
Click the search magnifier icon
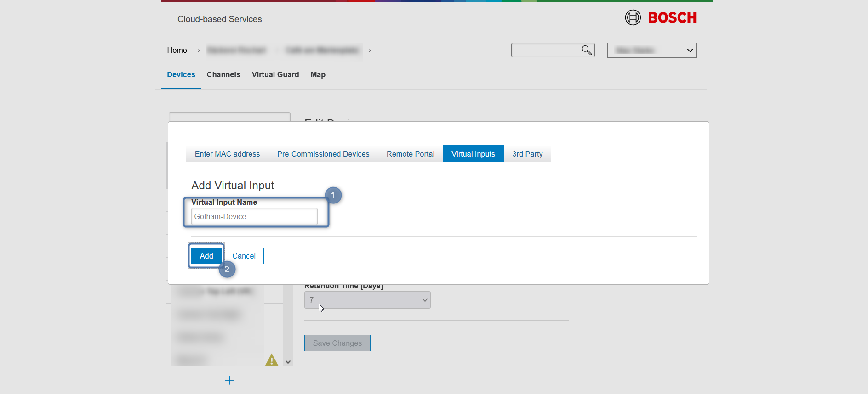pos(586,50)
